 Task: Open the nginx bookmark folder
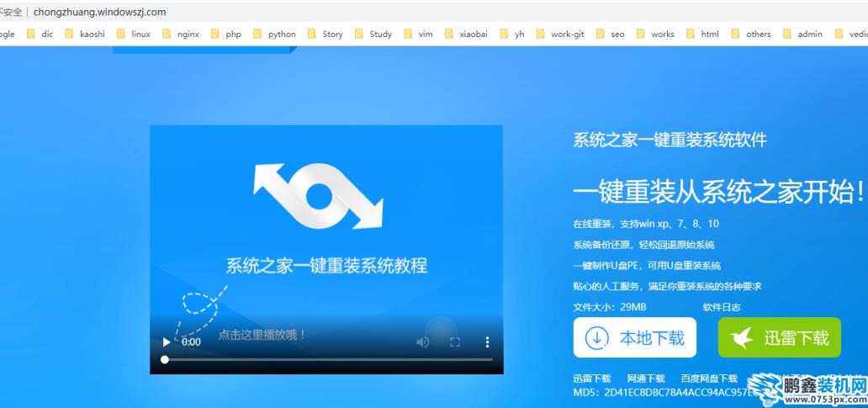[182, 34]
